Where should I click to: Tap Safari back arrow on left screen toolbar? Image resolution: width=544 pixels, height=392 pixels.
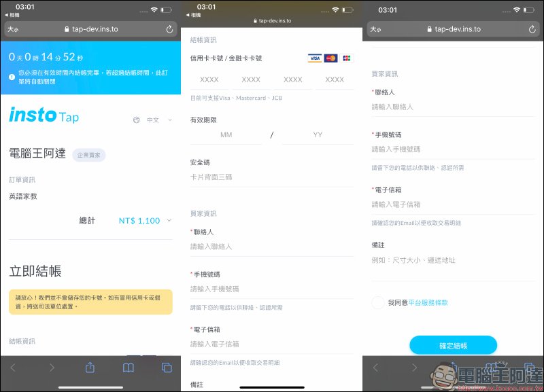[x=13, y=368]
